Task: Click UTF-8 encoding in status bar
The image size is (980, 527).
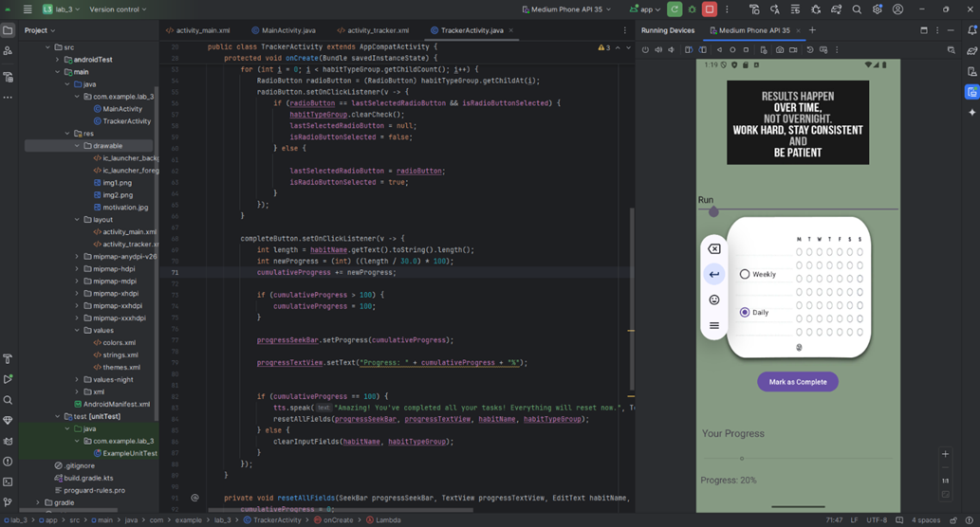Action: (x=877, y=520)
